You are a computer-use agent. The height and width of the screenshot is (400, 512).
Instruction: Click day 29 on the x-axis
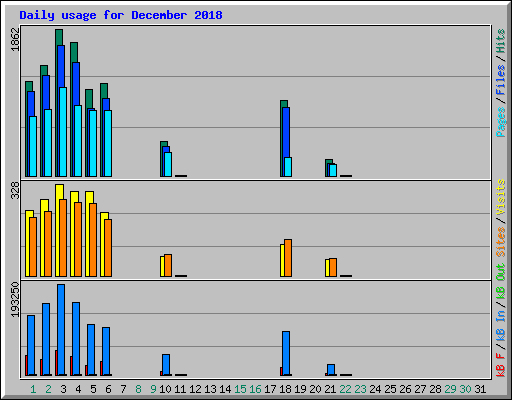coord(450,389)
